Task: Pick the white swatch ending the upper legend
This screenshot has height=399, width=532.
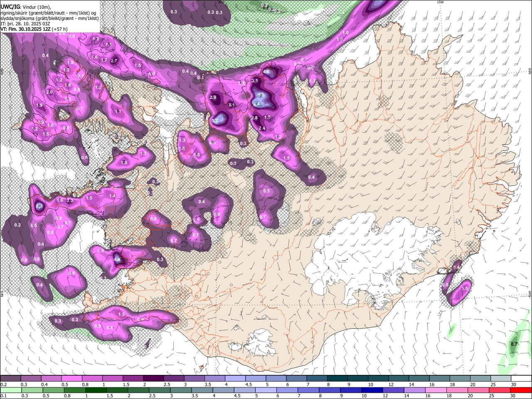Action: (521, 379)
